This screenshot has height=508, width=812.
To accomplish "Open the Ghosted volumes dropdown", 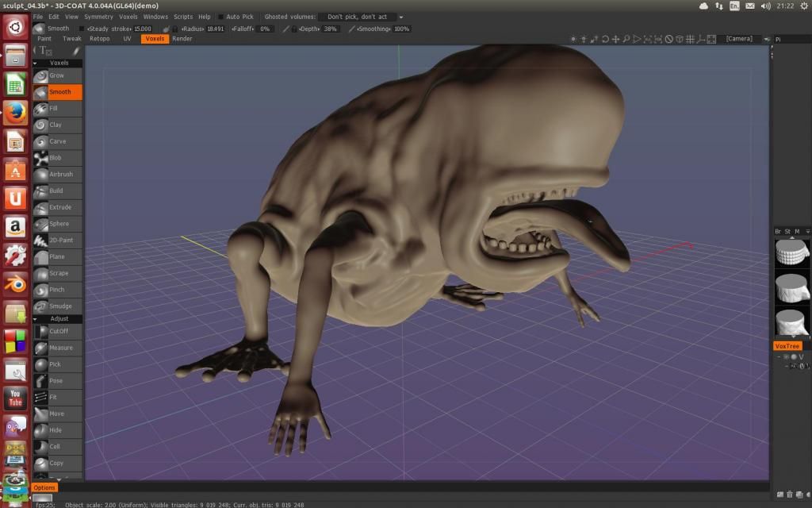I will click(x=362, y=17).
